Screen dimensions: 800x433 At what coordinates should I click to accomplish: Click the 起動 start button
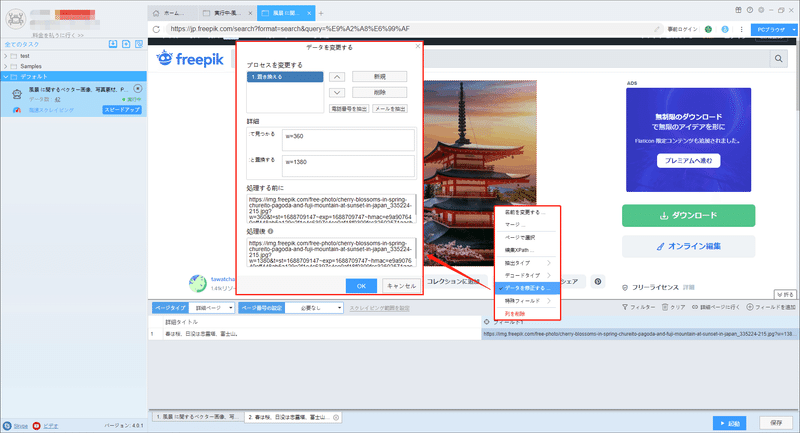pyautogui.click(x=730, y=423)
